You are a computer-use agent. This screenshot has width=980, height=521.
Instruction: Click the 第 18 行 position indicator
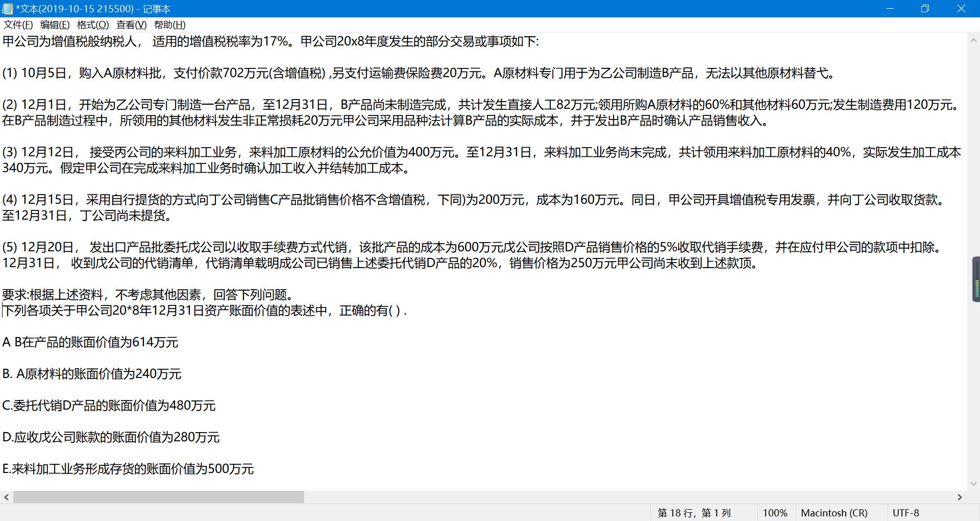tap(694, 513)
